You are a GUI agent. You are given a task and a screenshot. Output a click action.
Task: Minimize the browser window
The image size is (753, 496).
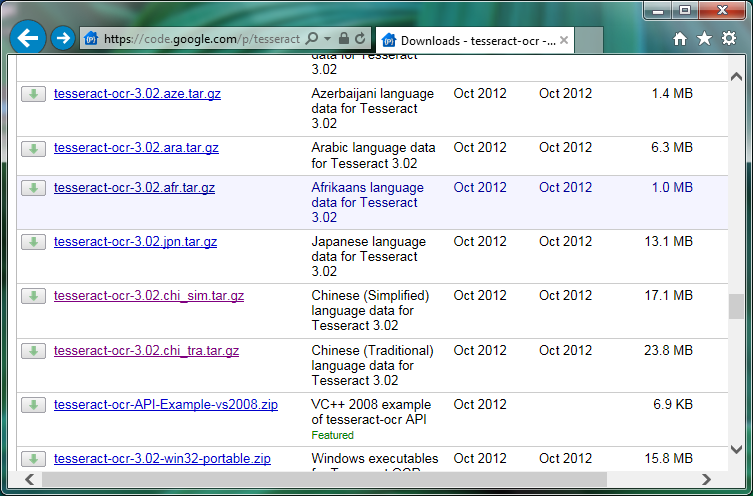coord(657,11)
